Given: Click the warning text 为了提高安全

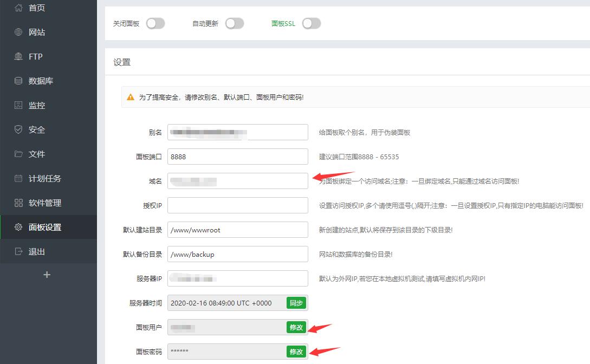Looking at the screenshot, I should coord(221,97).
